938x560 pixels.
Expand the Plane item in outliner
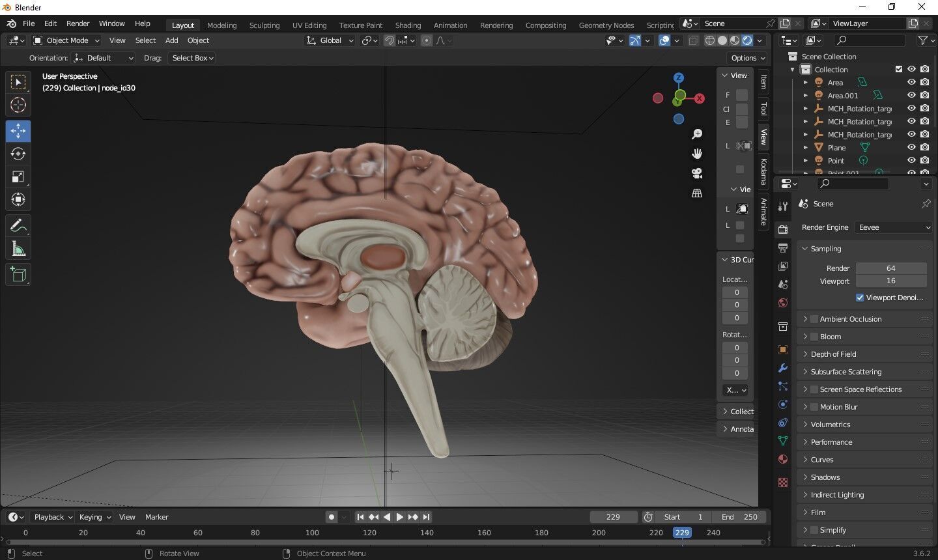point(806,147)
